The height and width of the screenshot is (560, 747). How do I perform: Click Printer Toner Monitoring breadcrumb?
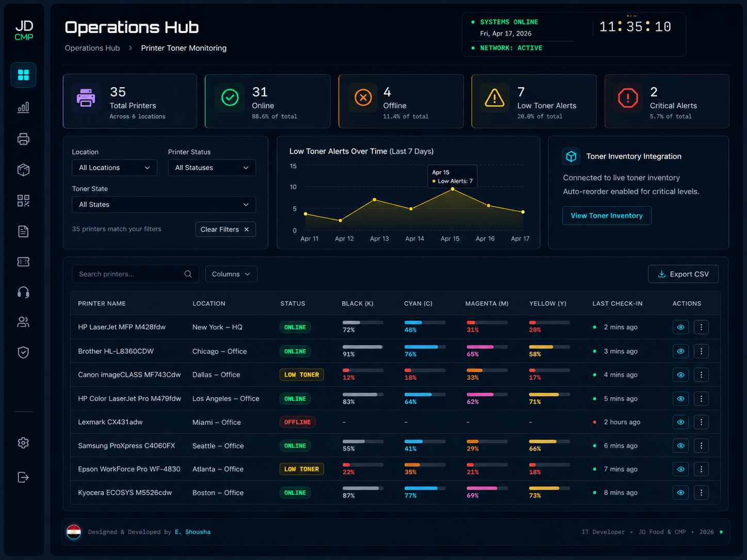184,48
